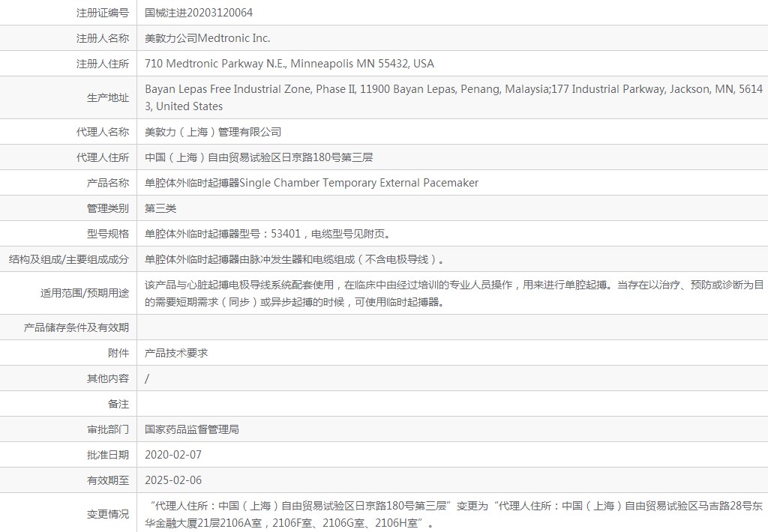This screenshot has width=768, height=532.
Task: Select registration number 国械注进20203120064
Action: [x=198, y=13]
